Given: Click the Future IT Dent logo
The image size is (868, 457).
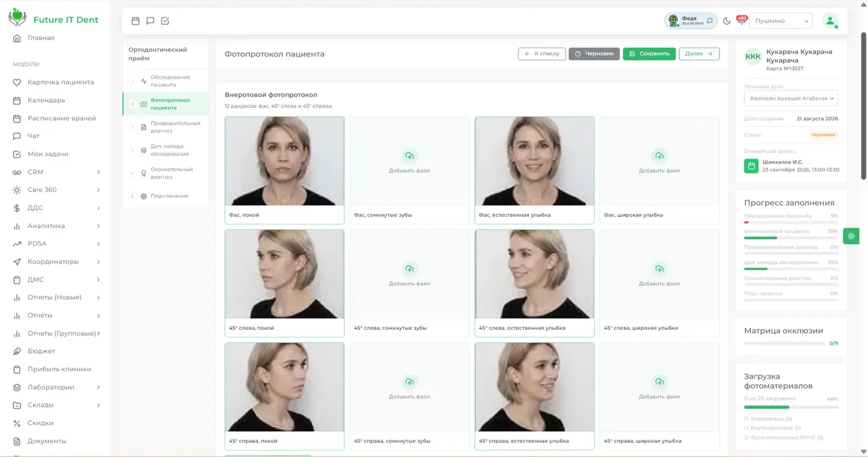Looking at the screenshot, I should click(53, 18).
